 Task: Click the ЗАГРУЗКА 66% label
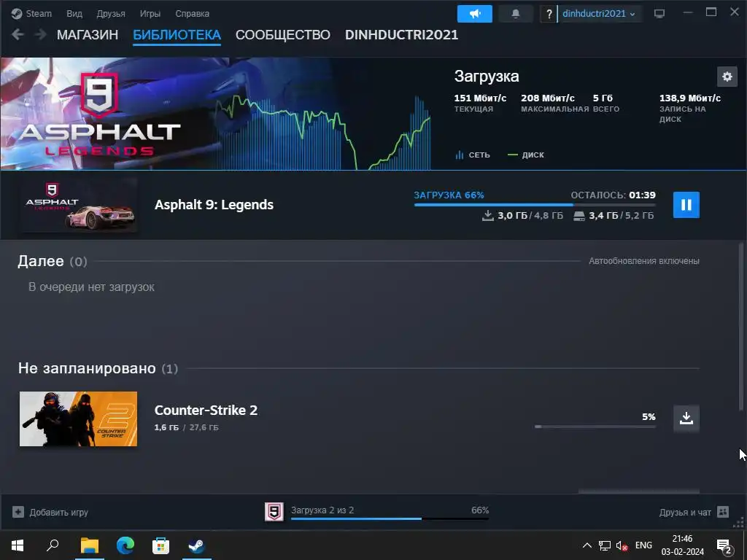click(x=449, y=195)
